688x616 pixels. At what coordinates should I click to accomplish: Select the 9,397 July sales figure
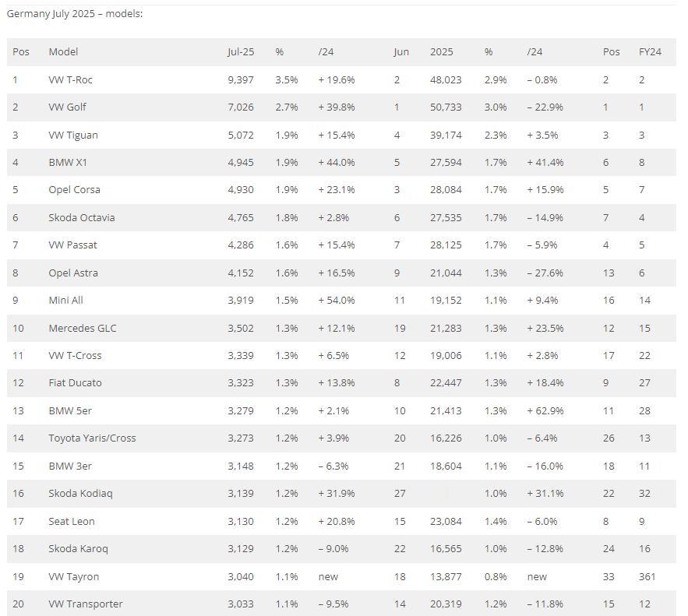tap(241, 79)
